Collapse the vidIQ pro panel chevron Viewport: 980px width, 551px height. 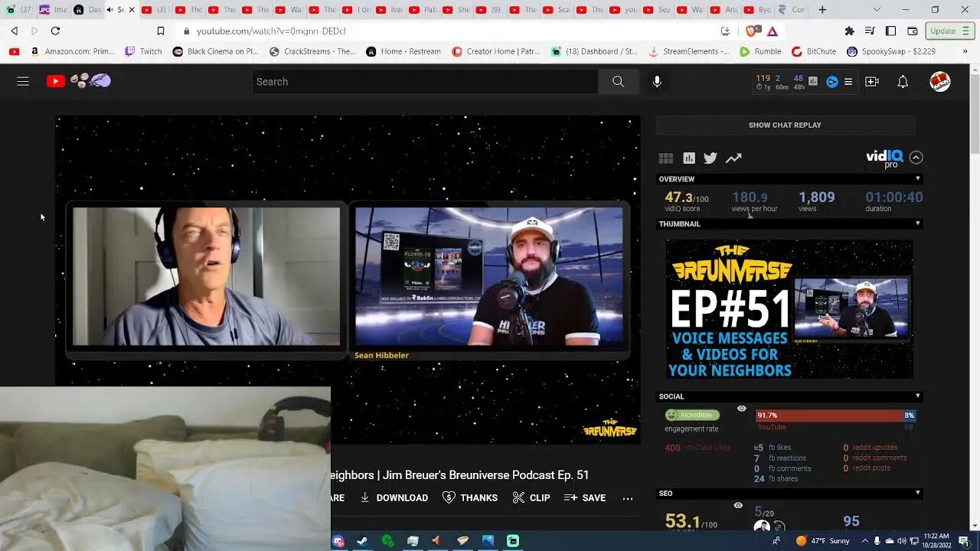(x=916, y=158)
